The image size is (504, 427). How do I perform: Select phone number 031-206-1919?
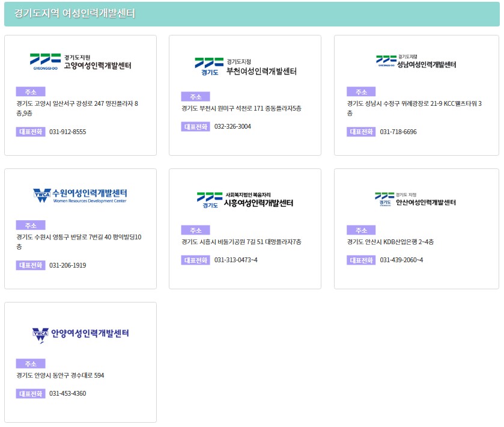pyautogui.click(x=67, y=265)
